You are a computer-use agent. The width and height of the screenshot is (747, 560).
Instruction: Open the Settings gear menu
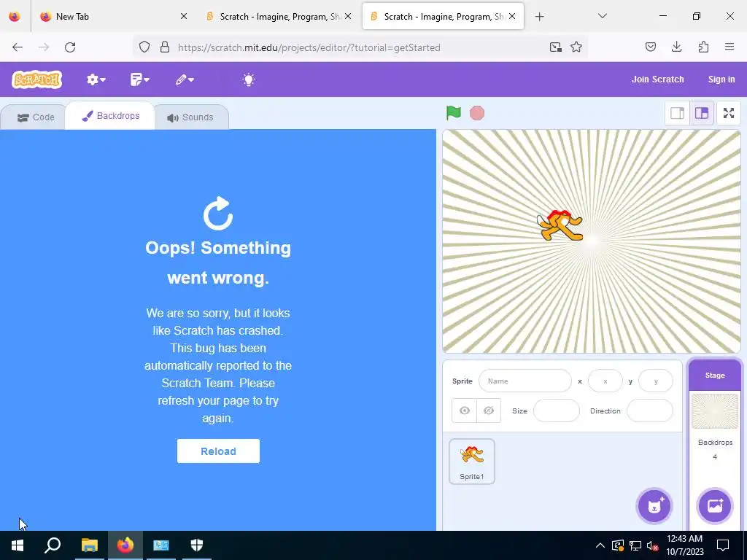[96, 79]
